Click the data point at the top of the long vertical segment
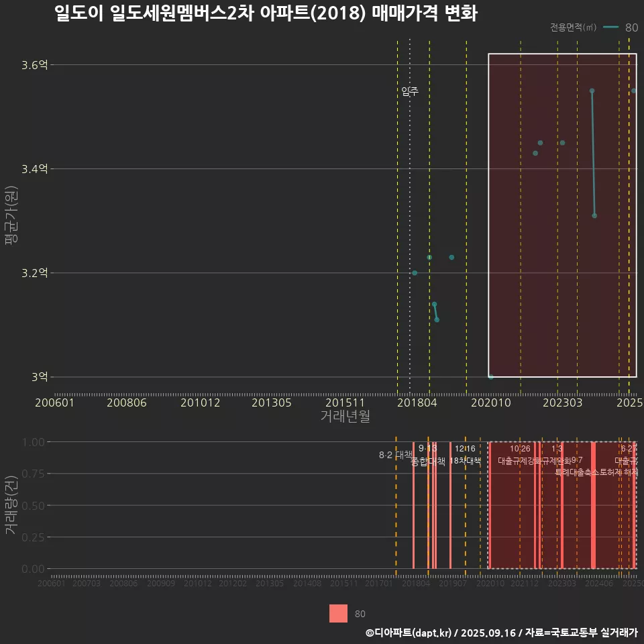 coord(592,91)
